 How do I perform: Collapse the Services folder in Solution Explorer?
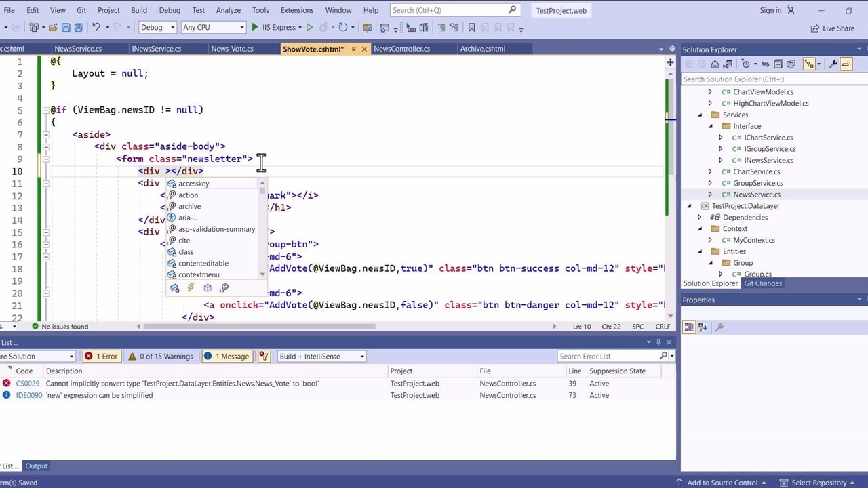[x=701, y=115]
